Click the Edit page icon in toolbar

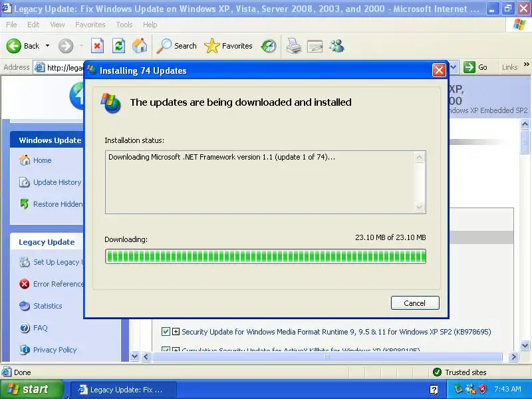coord(315,46)
